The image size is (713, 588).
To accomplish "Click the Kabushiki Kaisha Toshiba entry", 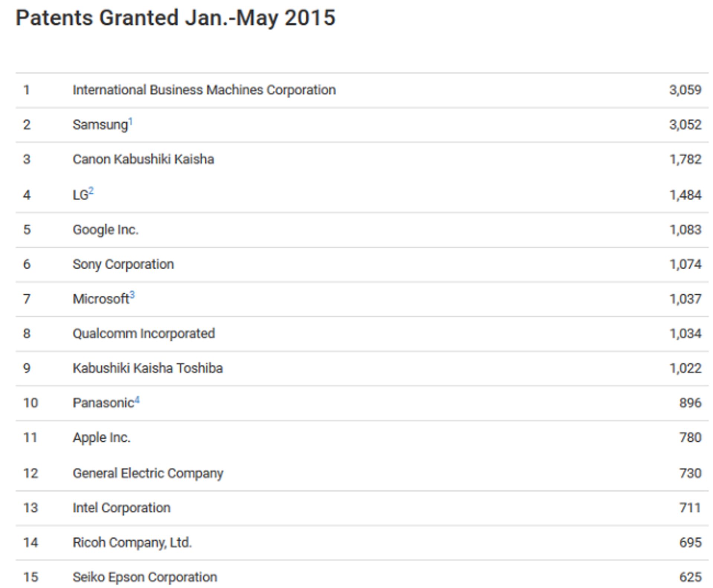I will coord(147,368).
